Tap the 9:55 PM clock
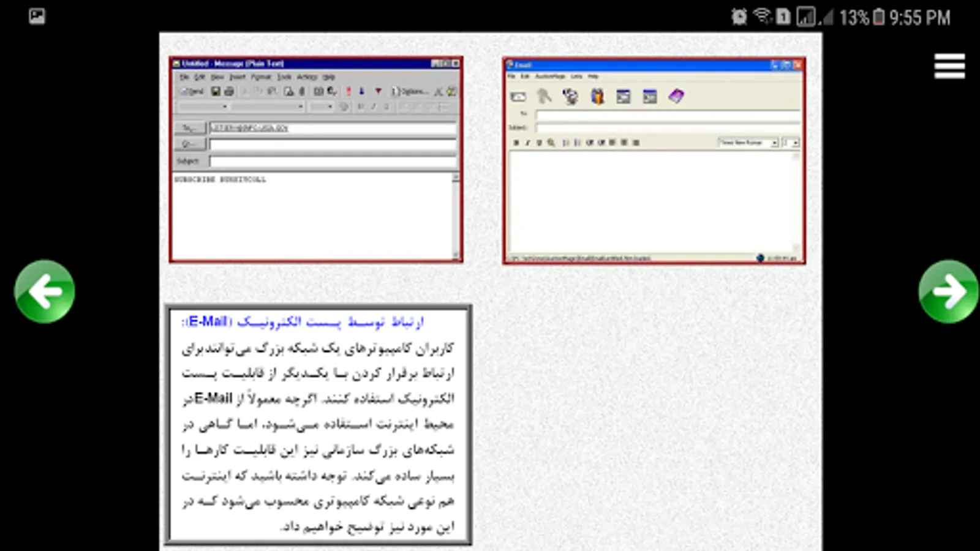The image size is (980, 551). click(x=920, y=18)
